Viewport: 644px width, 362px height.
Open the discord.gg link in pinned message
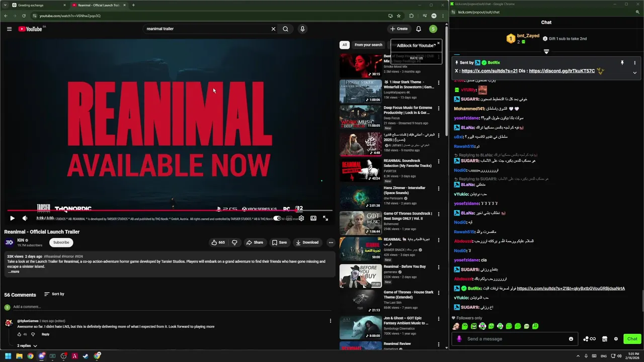coord(561,71)
